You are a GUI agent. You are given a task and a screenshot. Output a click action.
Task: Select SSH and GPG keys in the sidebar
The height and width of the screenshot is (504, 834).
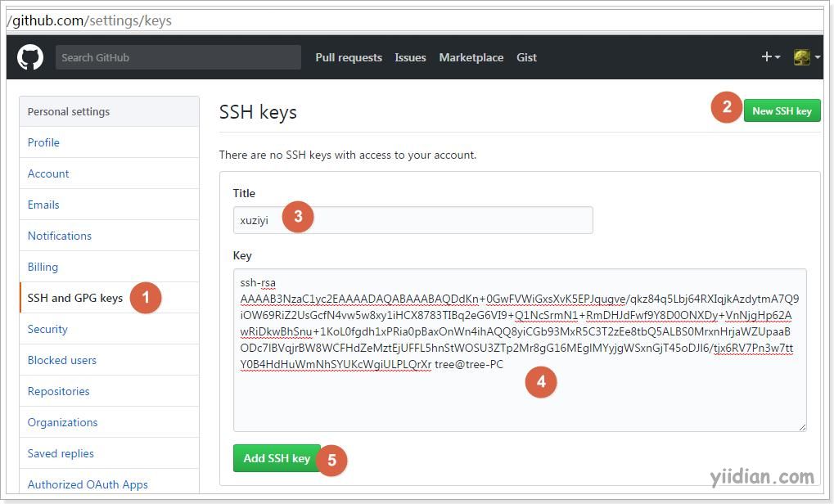tap(109, 298)
